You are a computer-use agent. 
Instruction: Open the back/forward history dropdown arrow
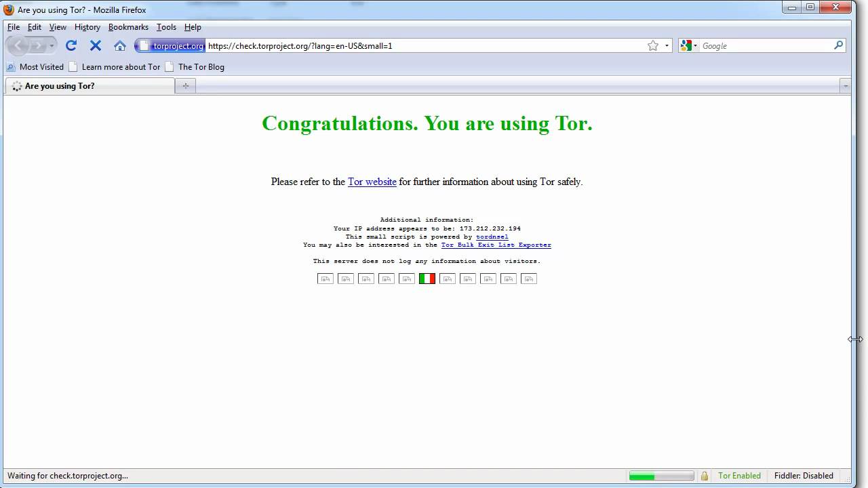tap(52, 45)
